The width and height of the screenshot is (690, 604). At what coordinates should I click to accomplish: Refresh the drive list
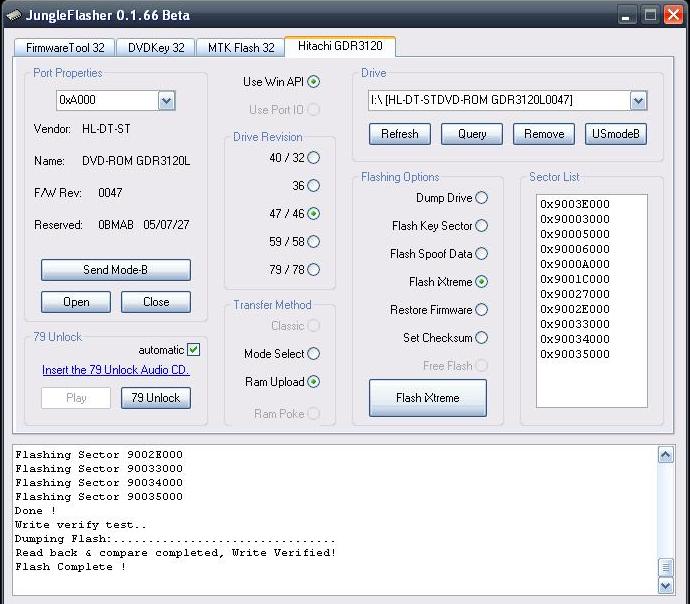[x=400, y=134]
